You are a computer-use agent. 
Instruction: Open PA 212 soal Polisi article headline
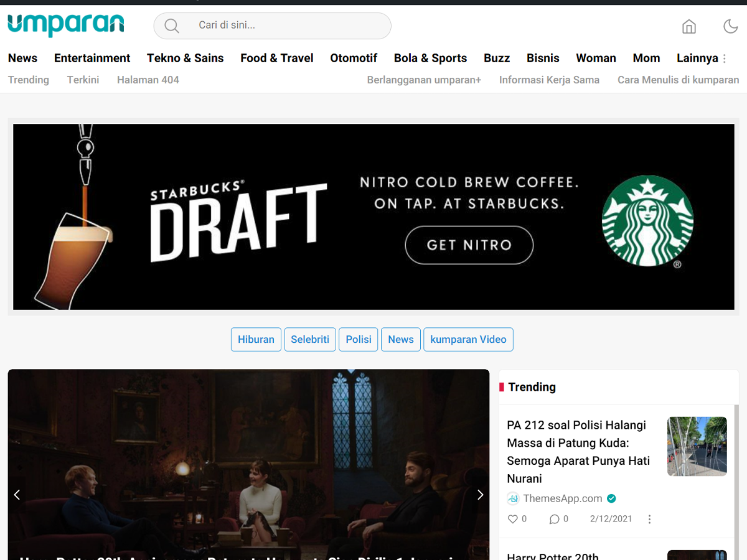click(x=579, y=452)
